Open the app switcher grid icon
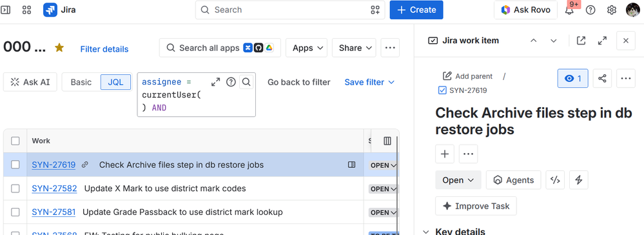This screenshot has height=235, width=644. coord(26,10)
